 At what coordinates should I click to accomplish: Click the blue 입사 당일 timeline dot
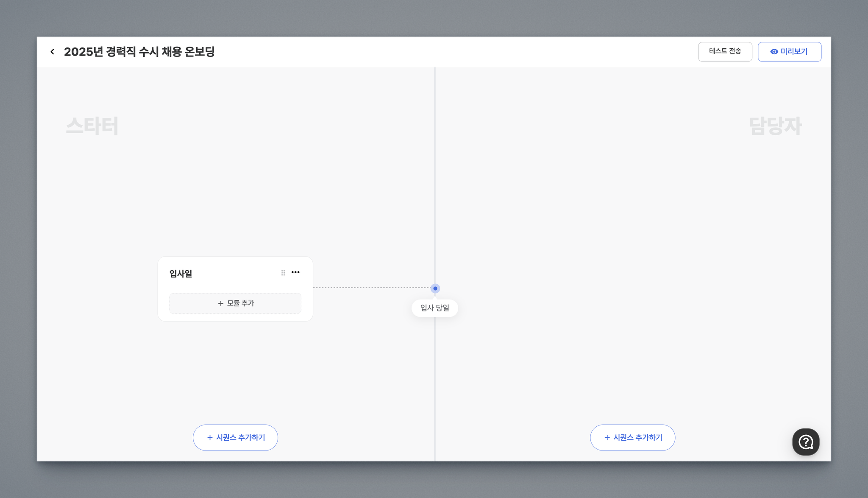435,288
